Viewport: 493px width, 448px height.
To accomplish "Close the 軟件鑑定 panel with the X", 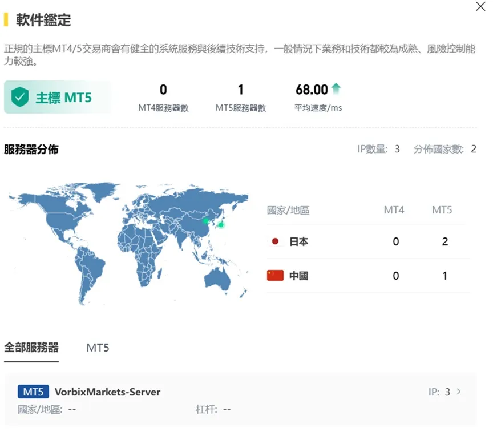I will [480, 6].
